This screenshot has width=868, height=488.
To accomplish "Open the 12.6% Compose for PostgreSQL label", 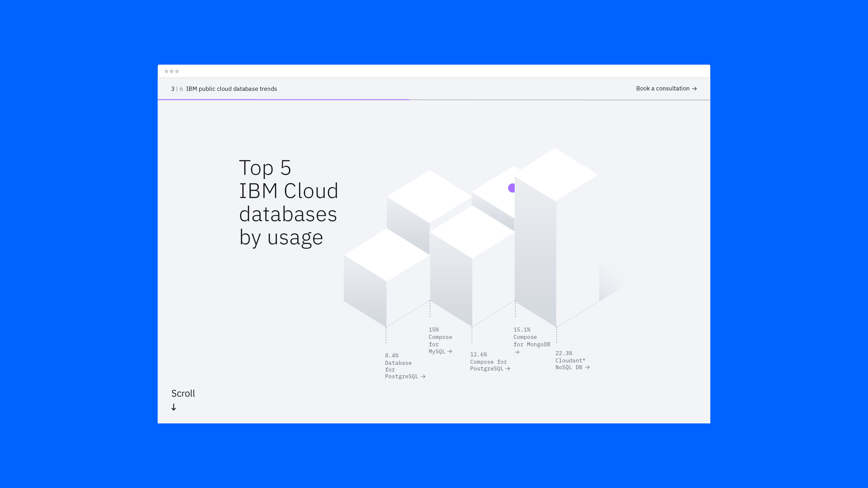I will (x=488, y=362).
